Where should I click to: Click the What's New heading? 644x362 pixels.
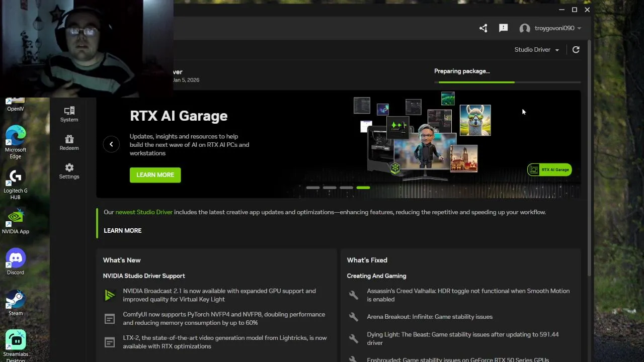coord(122,260)
